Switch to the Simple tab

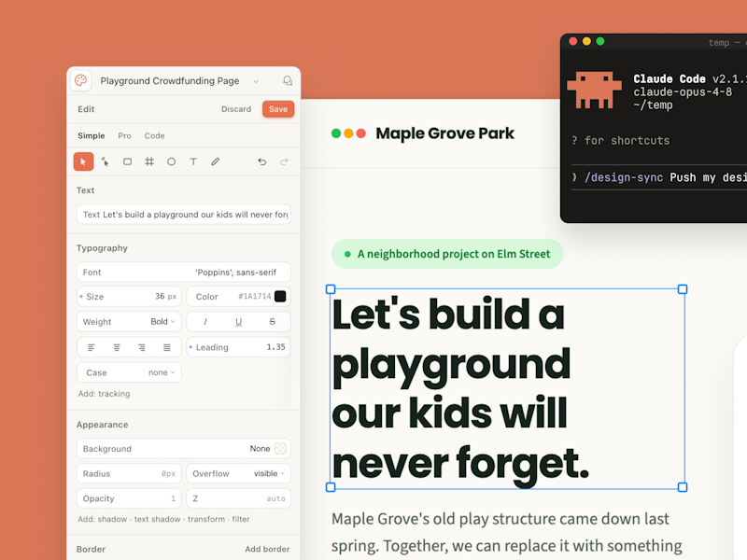pos(91,135)
